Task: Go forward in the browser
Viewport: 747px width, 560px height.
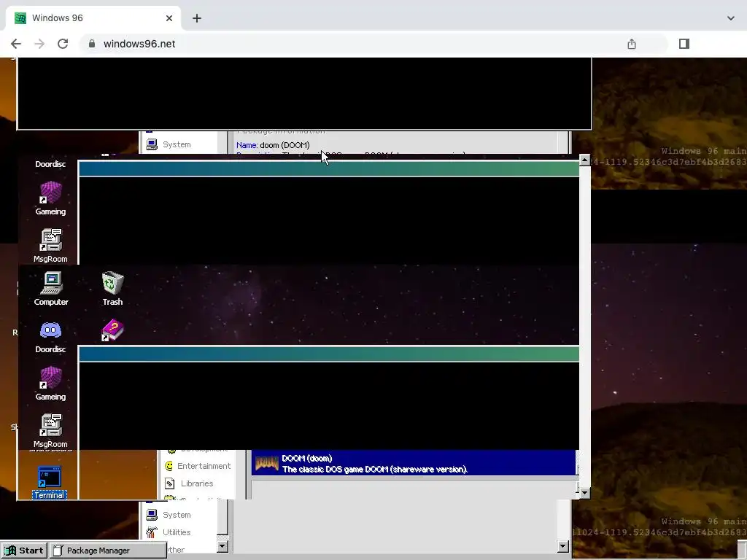Action: click(x=39, y=44)
